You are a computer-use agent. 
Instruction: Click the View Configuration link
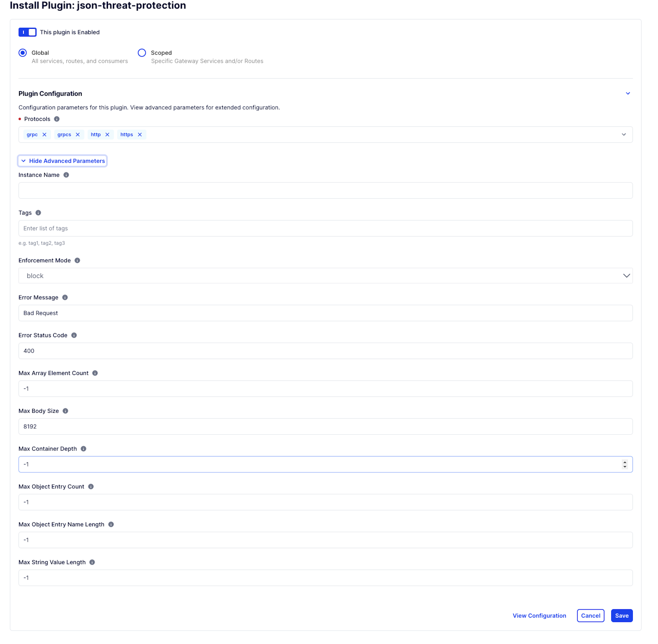pos(539,615)
